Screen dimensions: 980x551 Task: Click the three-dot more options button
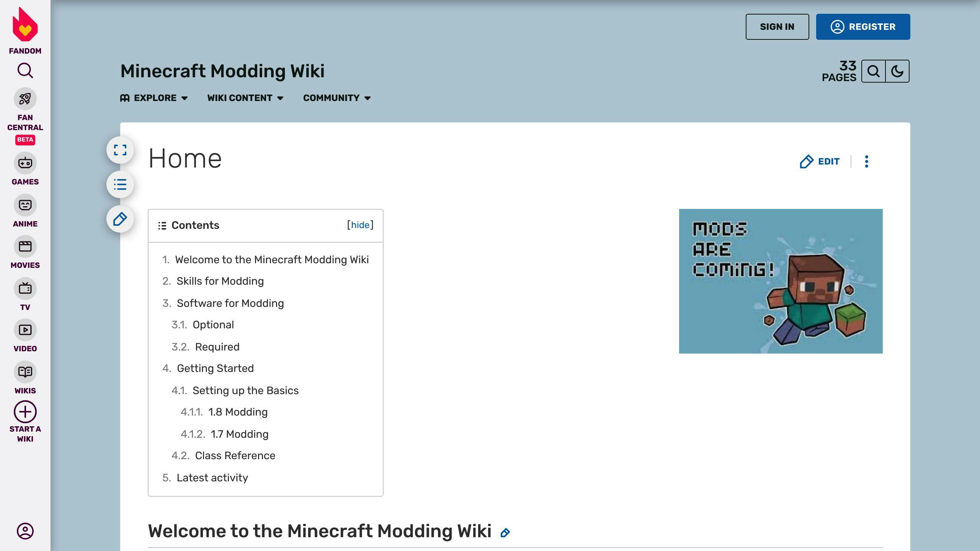(x=867, y=161)
